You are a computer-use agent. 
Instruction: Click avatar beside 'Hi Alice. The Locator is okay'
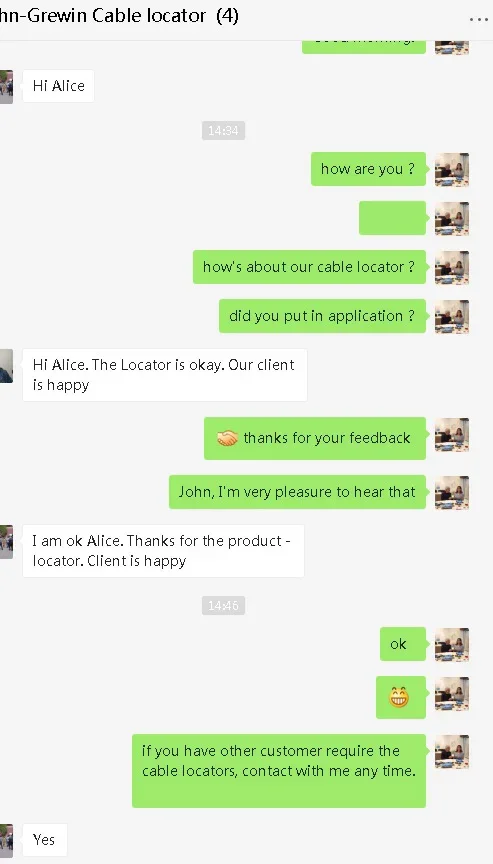point(6,366)
